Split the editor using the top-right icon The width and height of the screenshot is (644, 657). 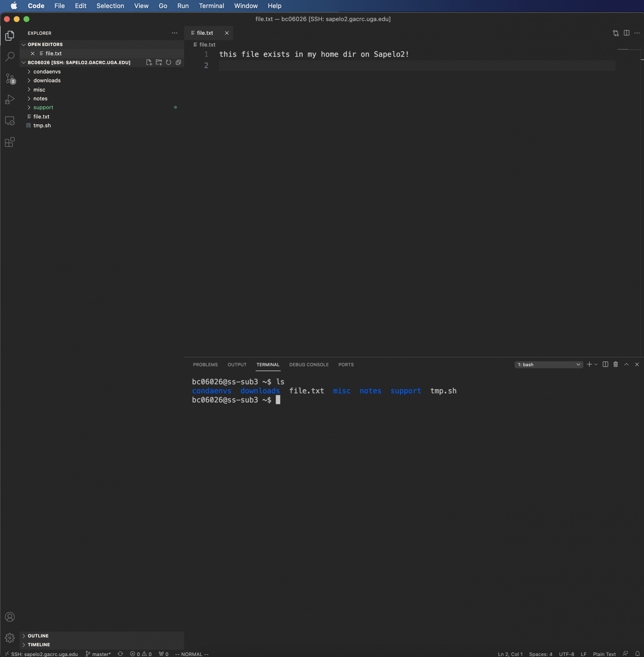[x=626, y=33]
